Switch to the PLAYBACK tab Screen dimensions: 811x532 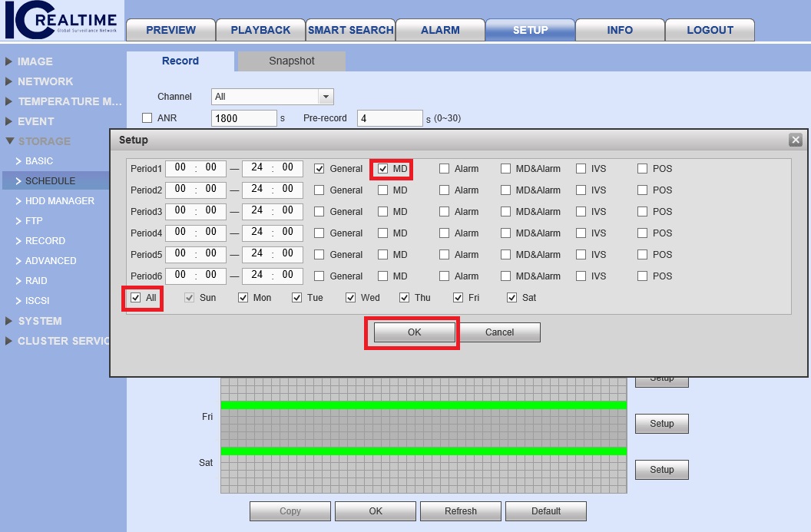pyautogui.click(x=260, y=30)
